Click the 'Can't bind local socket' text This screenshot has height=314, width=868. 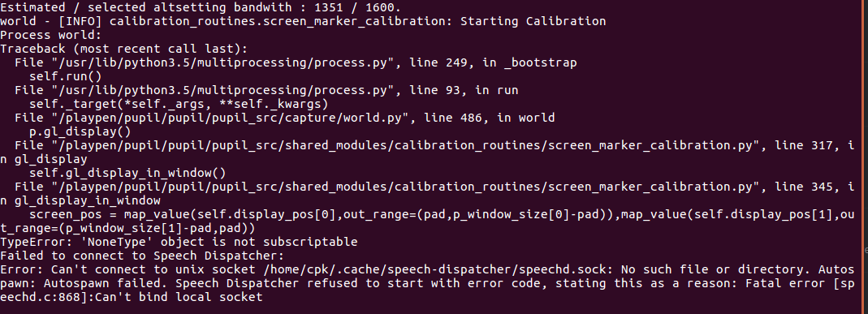179,298
